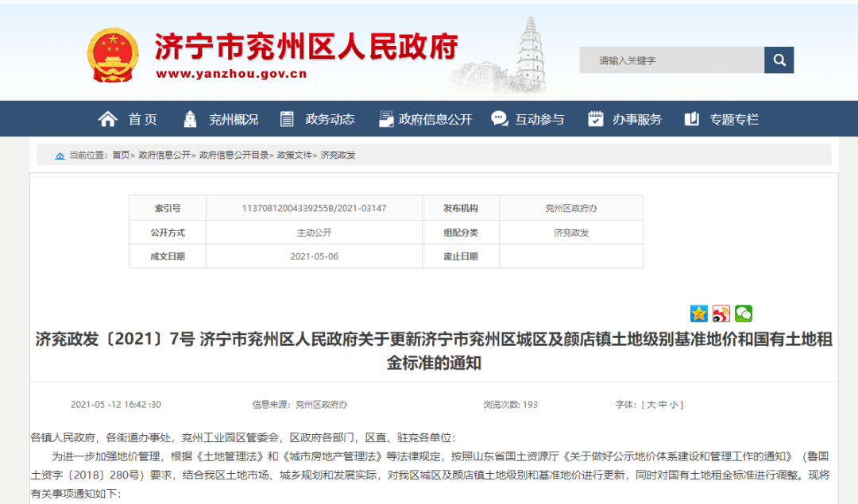
Task: Set font size to medium (中)
Action: click(663, 405)
